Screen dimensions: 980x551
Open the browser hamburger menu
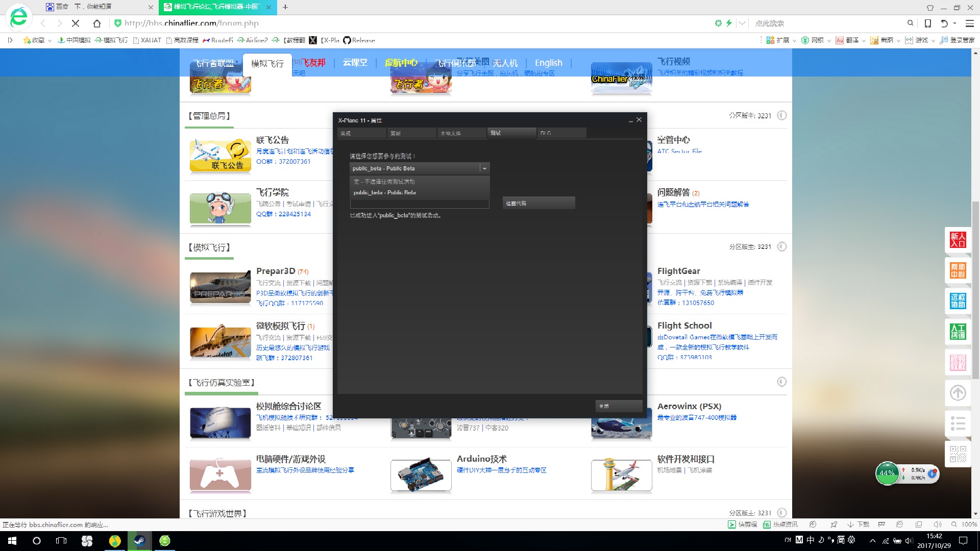[970, 23]
